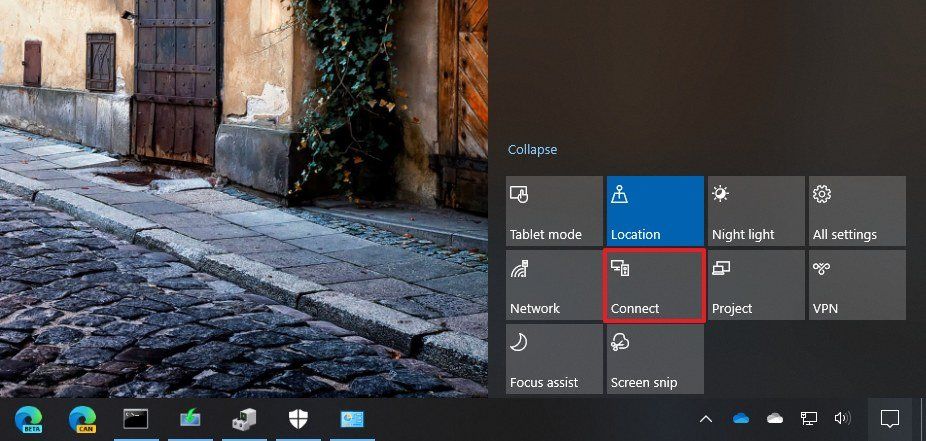Screen dimensions: 926x441
Task: Toggle Focus assist tile
Action: (554, 359)
